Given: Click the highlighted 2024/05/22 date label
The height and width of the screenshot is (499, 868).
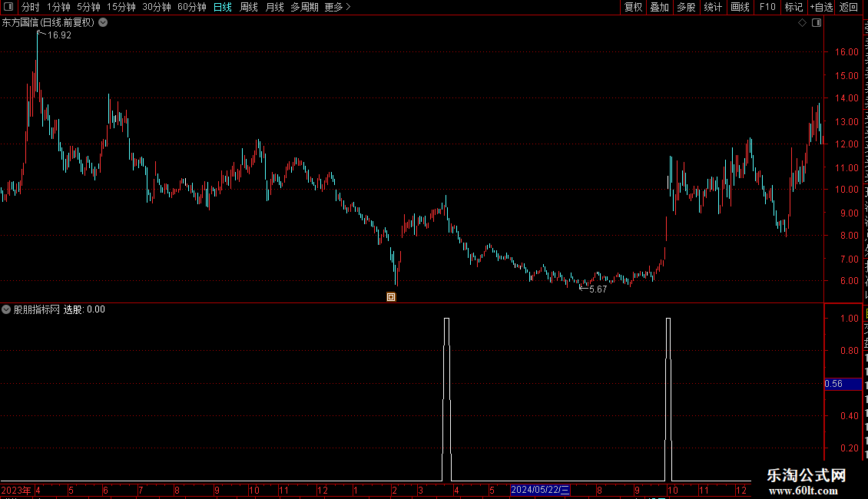Looking at the screenshot, I should click(x=540, y=490).
